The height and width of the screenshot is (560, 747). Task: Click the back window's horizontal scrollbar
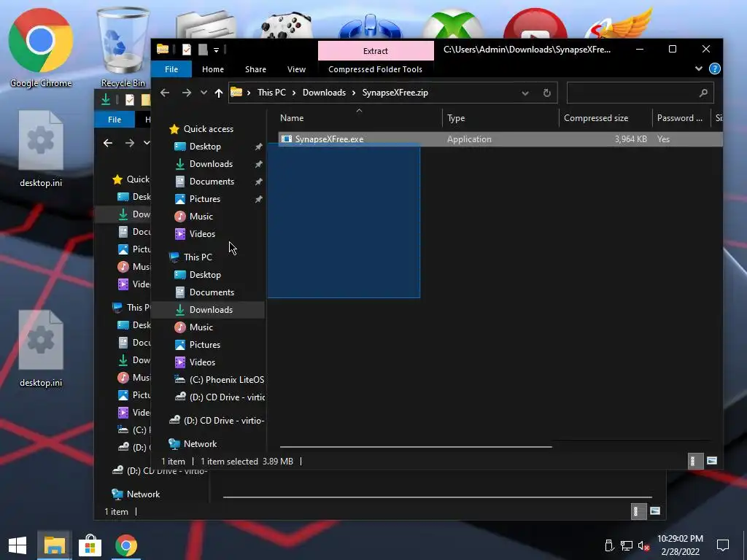point(438,497)
